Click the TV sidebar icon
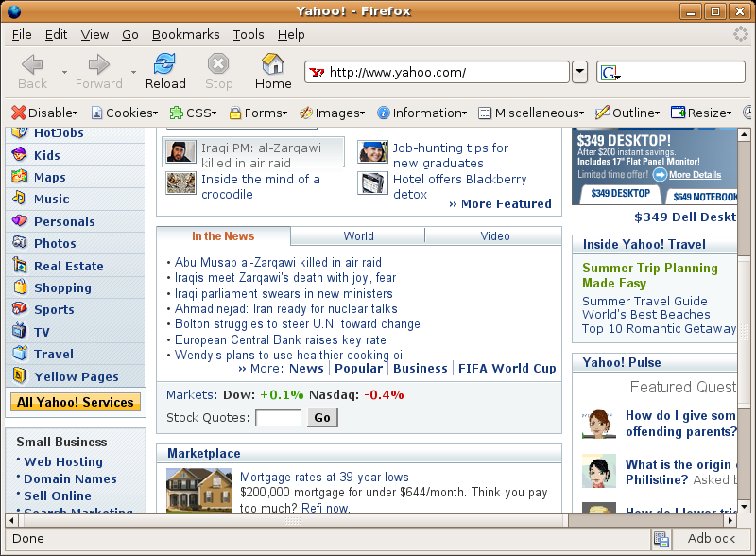The image size is (756, 556). click(x=19, y=331)
